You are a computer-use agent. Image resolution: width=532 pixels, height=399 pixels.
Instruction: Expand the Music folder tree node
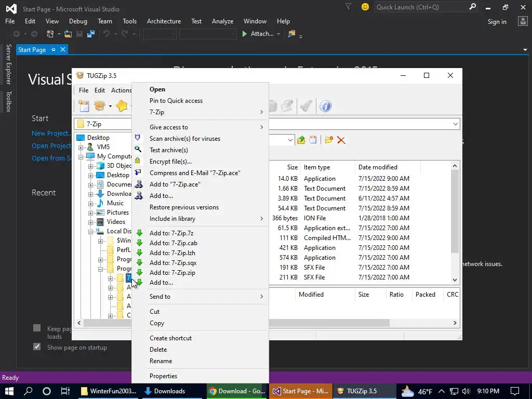(x=90, y=204)
